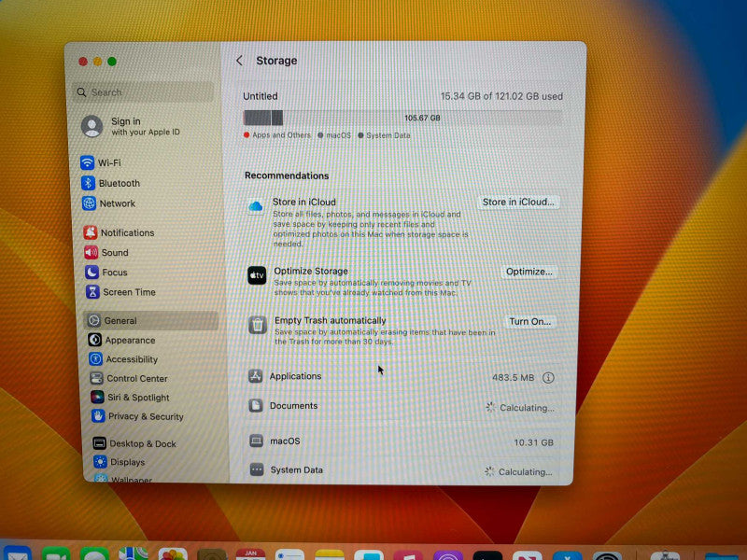Screen dimensions: 747x560
Task: Click the account avatar icon
Action: (x=92, y=127)
